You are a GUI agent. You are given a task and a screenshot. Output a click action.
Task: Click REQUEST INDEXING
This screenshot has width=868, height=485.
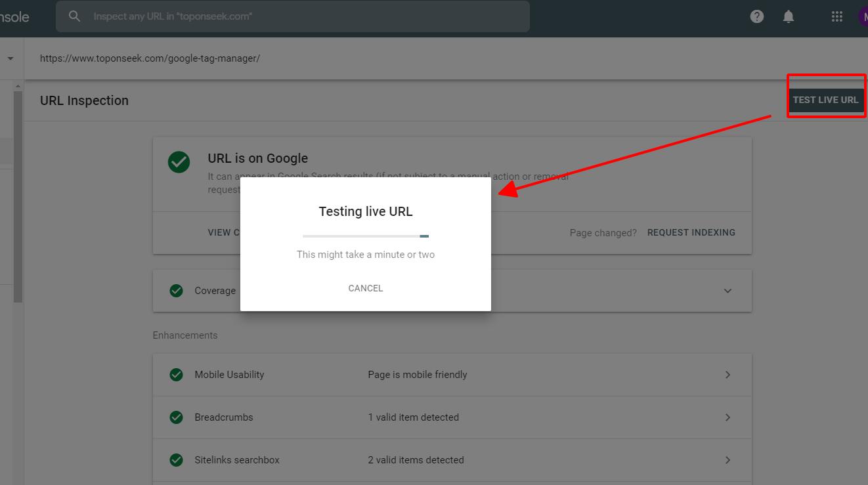[x=691, y=232]
